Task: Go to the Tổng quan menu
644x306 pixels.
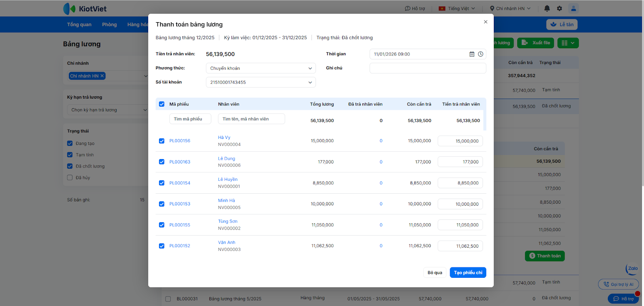Action: tap(79, 25)
